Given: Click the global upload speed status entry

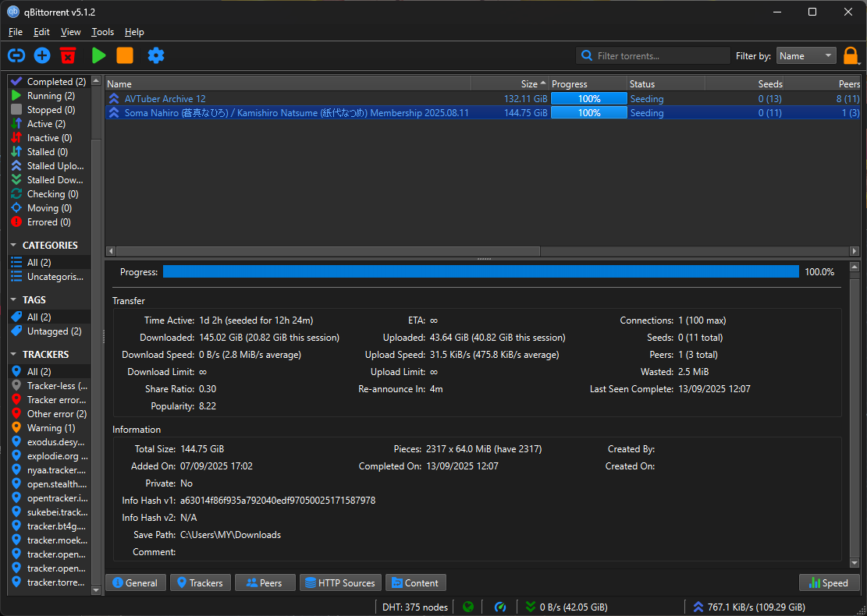Looking at the screenshot, I should pos(748,607).
